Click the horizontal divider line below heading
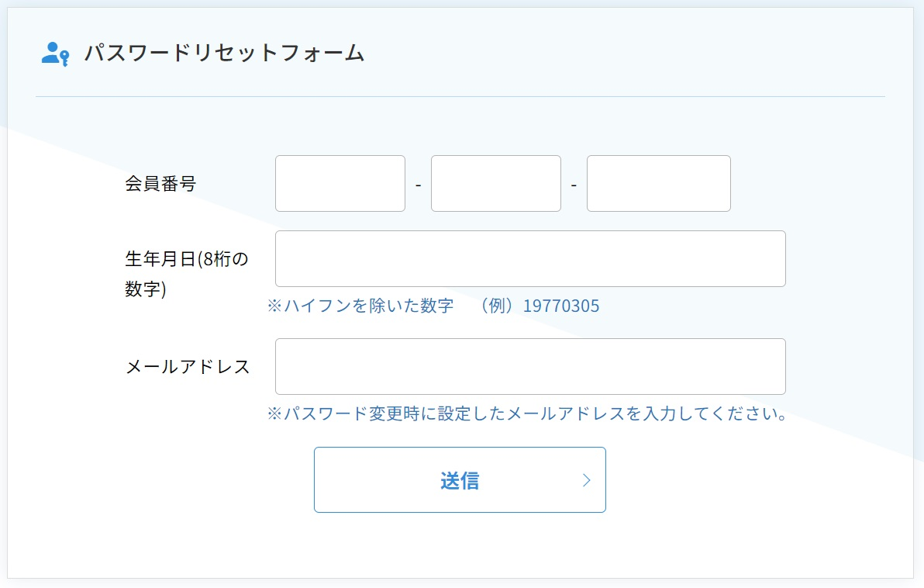924x588 pixels. 460,97
